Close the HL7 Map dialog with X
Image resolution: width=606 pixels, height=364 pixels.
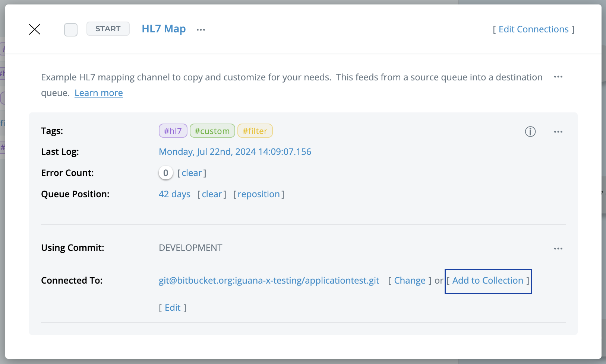point(35,29)
